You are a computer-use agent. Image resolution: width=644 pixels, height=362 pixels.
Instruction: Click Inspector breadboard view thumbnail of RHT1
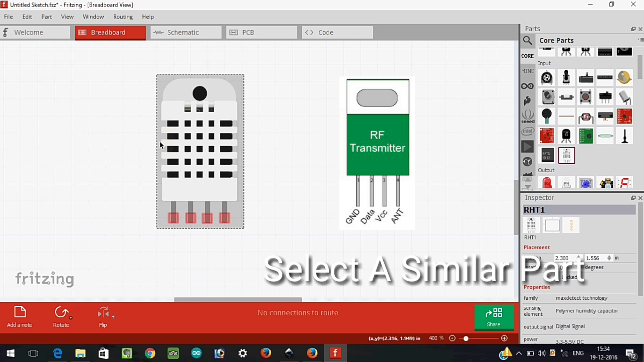[531, 225]
